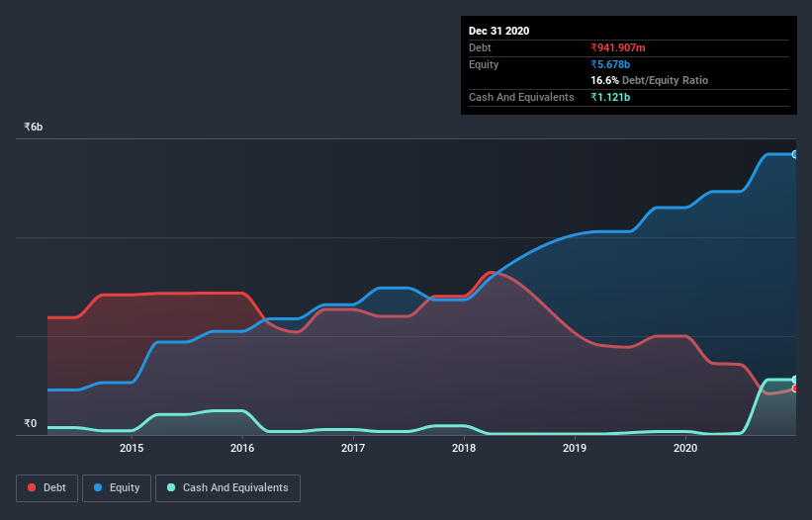Select the 2020 x-axis label

[685, 448]
